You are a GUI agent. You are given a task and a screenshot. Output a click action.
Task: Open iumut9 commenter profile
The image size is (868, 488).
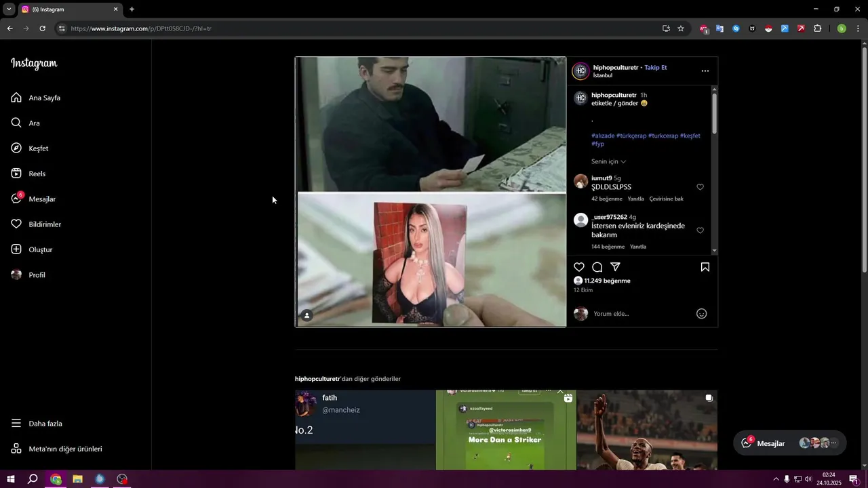coord(601,178)
